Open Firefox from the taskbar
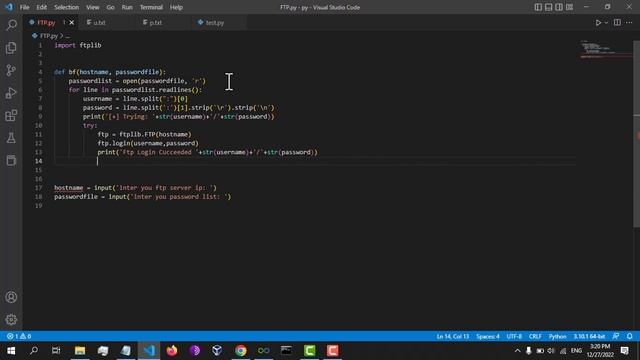This screenshot has height=360, width=640. pyautogui.click(x=172, y=351)
